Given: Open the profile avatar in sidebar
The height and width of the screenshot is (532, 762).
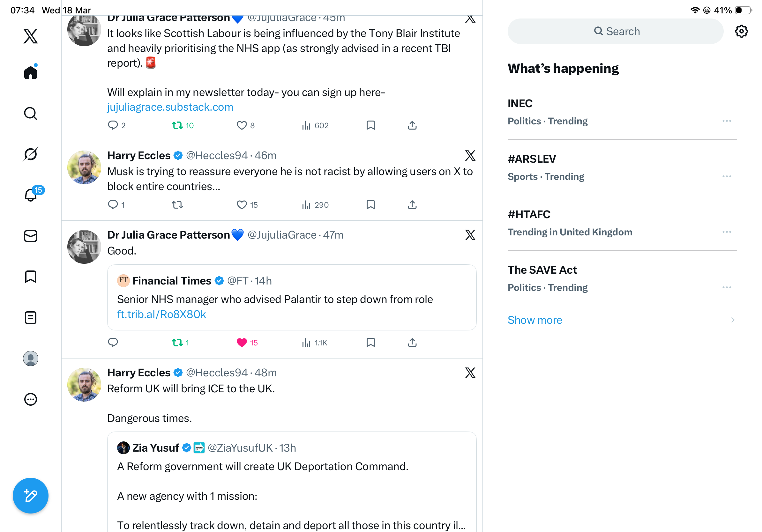Looking at the screenshot, I should [31, 358].
